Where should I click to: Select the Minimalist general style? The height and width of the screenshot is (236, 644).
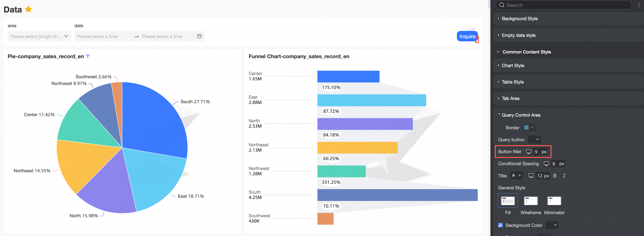(x=554, y=201)
